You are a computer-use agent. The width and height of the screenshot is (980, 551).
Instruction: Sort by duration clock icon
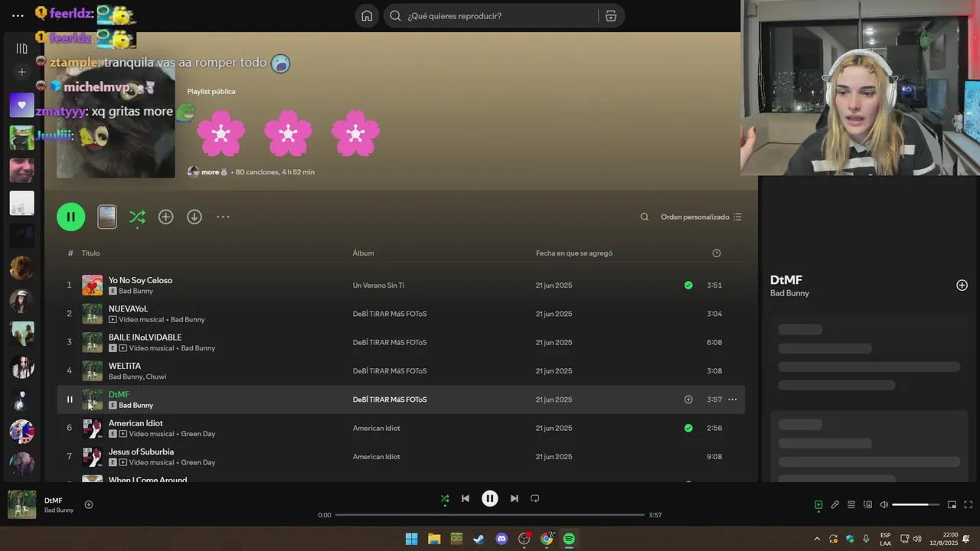[717, 253]
